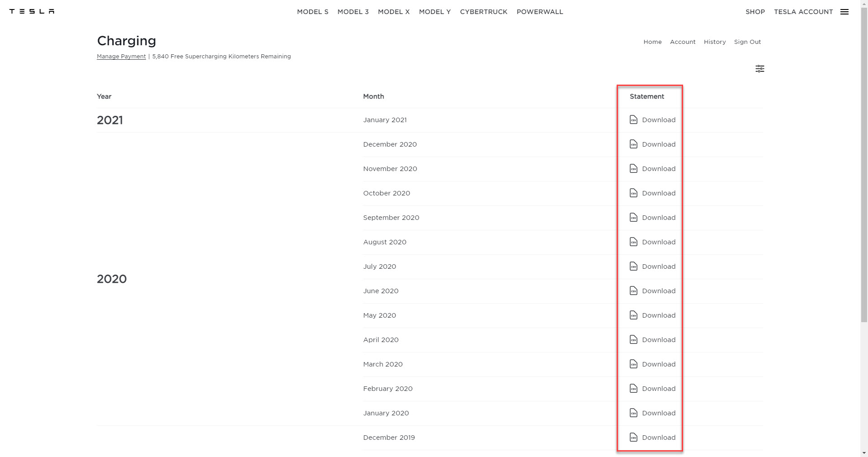Click CSV icon for May 2020
Viewport: 868px width, 457px height.
click(634, 315)
